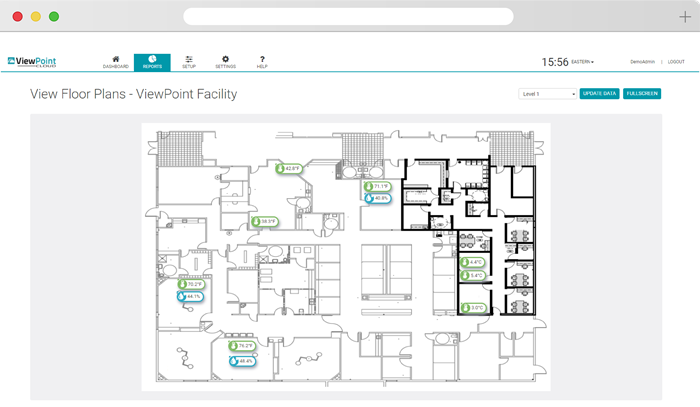Click the yellow minimize window button
This screenshot has height=407, width=700.
[36, 17]
